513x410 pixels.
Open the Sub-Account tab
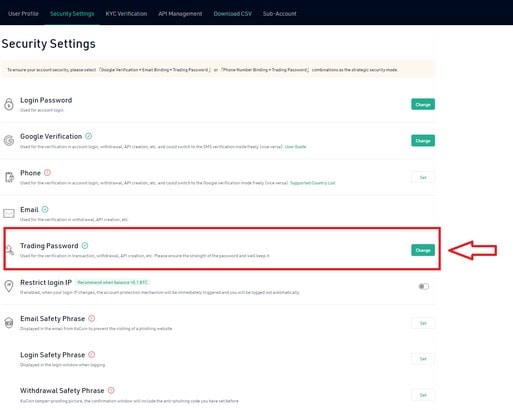coord(280,14)
